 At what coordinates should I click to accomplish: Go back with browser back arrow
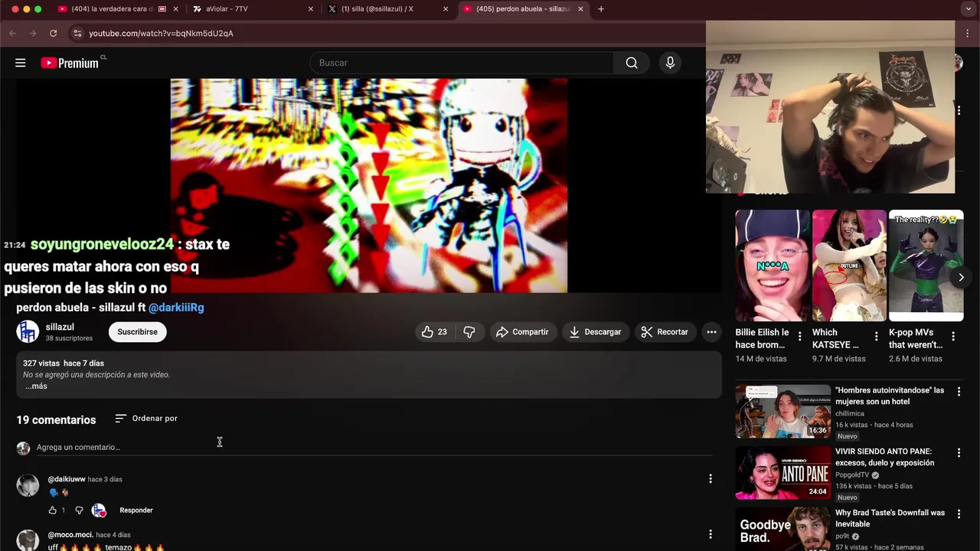coord(12,34)
